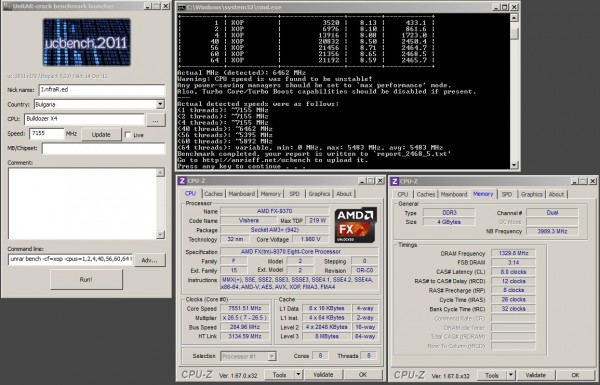The width and height of the screenshot is (600, 385).
Task: Click the Run! button
Action: (86, 279)
